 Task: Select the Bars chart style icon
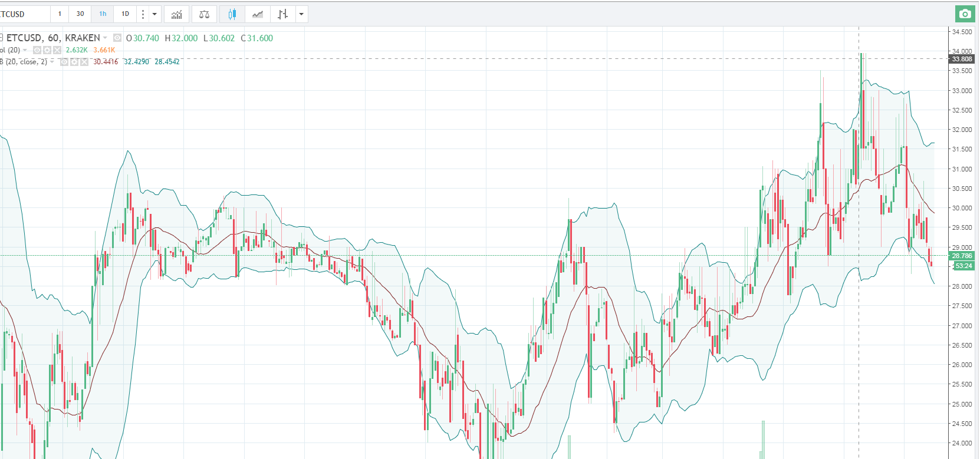282,14
